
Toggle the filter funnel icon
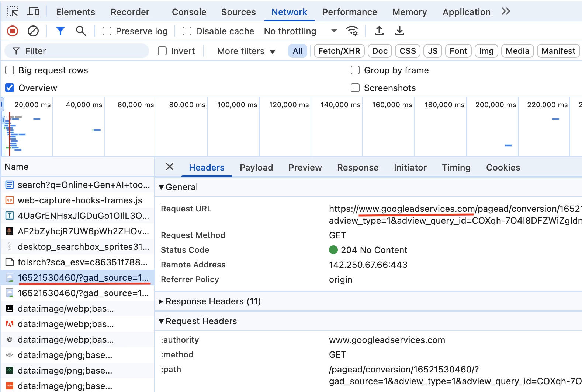pos(60,31)
